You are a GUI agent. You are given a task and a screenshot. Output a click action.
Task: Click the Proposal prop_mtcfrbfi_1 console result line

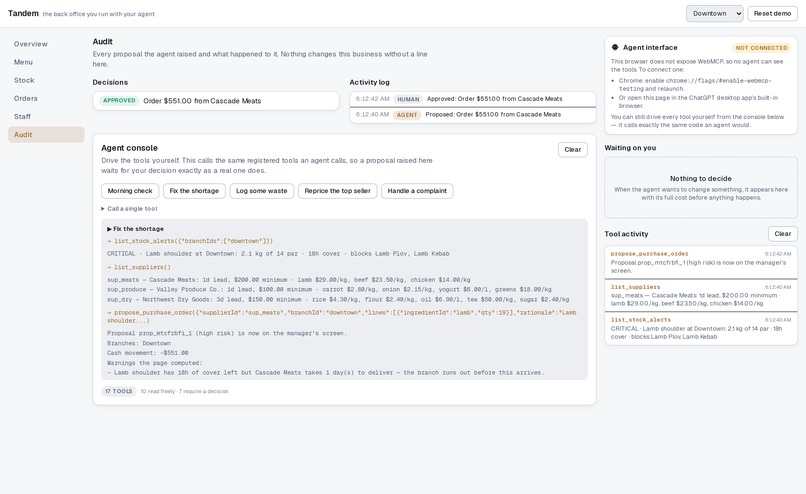227,334
